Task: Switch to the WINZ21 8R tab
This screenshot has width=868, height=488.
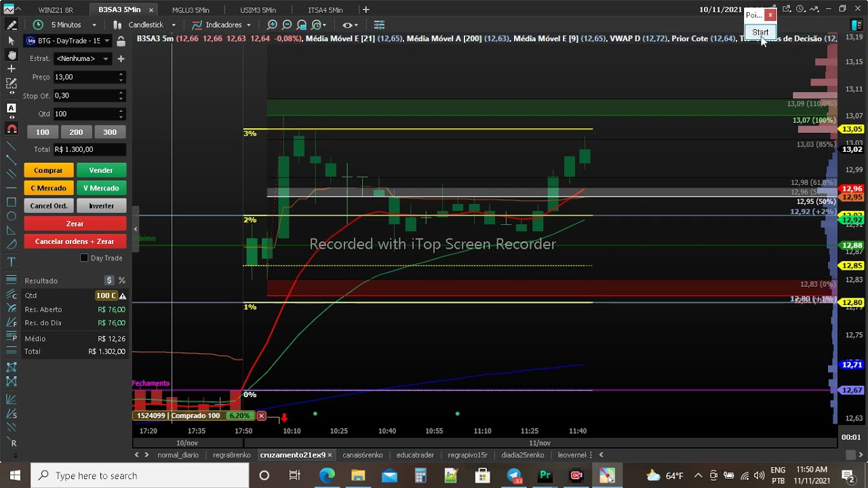Action: tap(56, 10)
